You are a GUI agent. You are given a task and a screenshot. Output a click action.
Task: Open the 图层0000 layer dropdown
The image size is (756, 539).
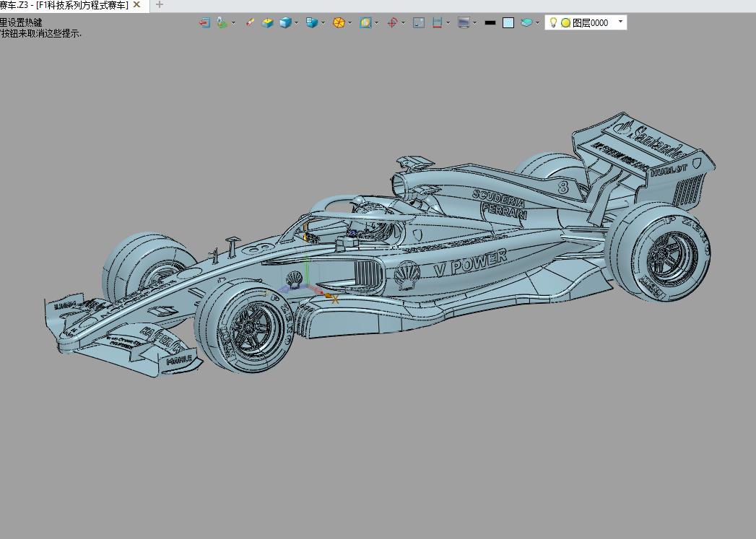pos(620,22)
